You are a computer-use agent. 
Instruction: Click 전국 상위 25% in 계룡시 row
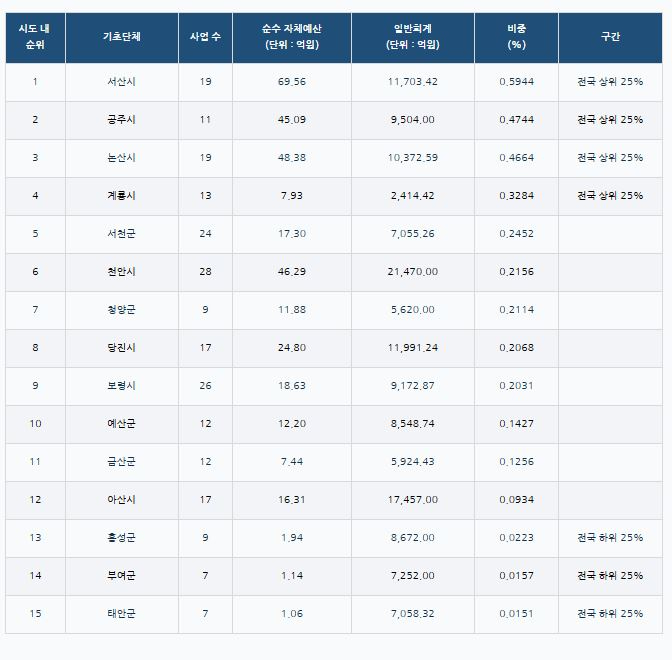[x=610, y=196]
